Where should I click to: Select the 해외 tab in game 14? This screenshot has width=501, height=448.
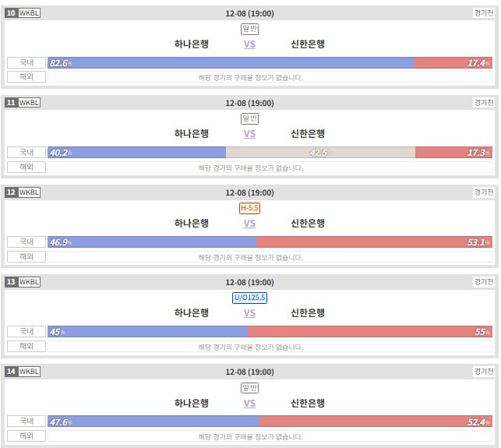(26, 436)
